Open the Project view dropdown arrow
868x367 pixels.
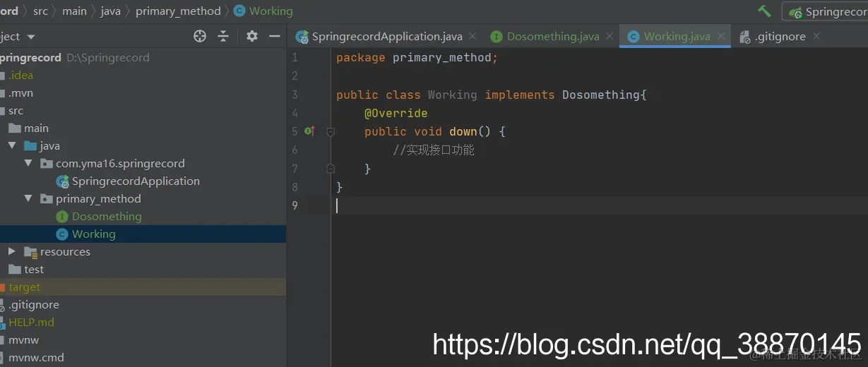pyautogui.click(x=31, y=37)
